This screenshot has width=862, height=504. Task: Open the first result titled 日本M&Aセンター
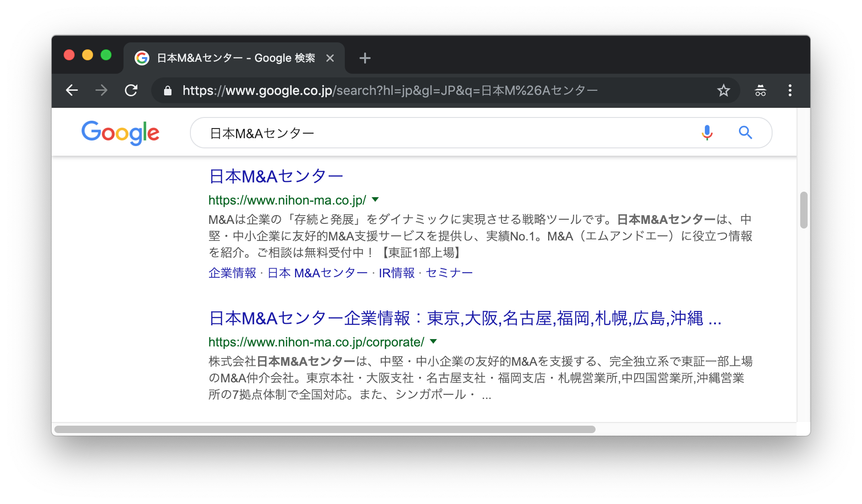tap(275, 176)
